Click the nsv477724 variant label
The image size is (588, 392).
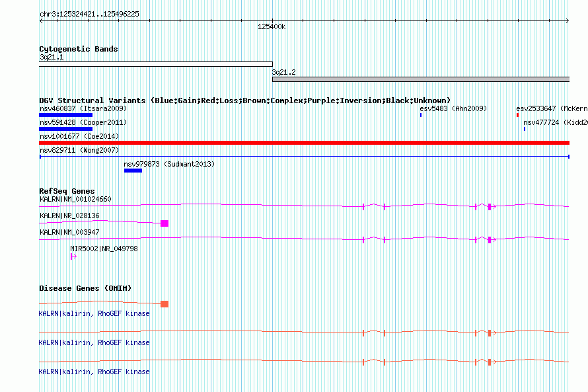coord(556,122)
